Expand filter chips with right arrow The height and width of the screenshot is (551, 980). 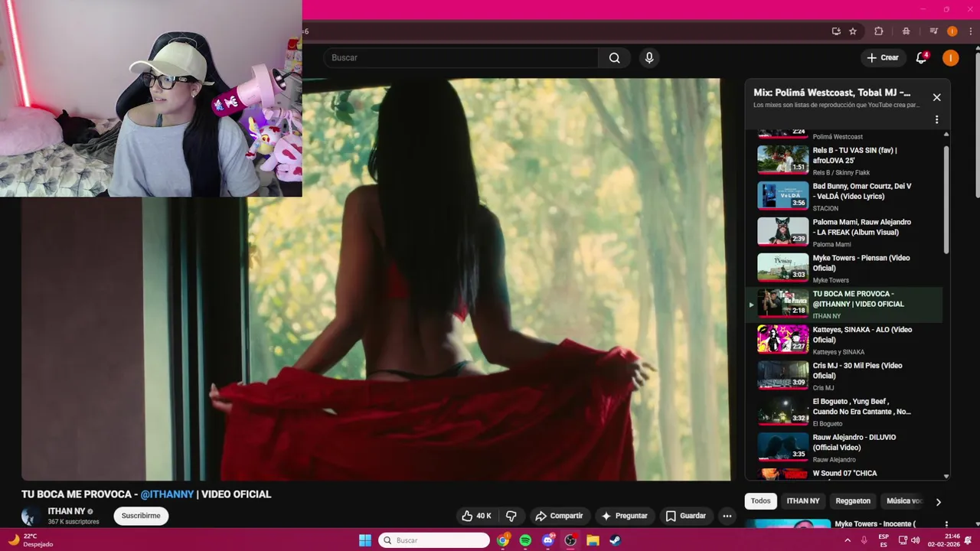(938, 501)
